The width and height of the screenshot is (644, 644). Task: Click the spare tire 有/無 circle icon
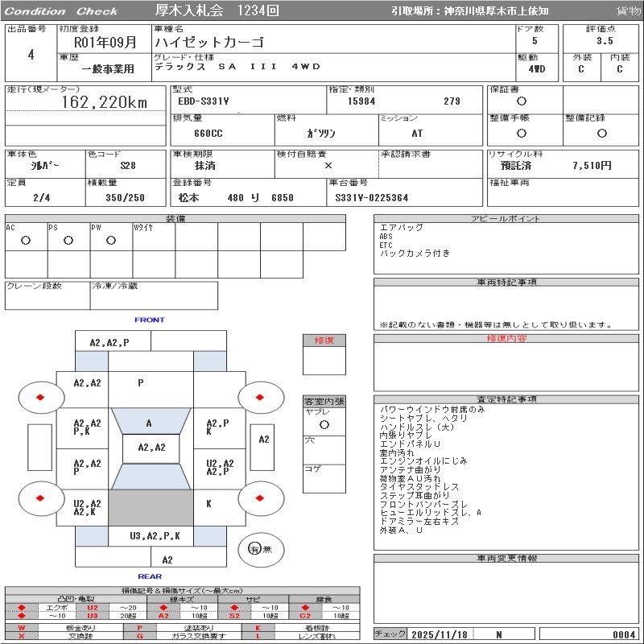[255, 549]
